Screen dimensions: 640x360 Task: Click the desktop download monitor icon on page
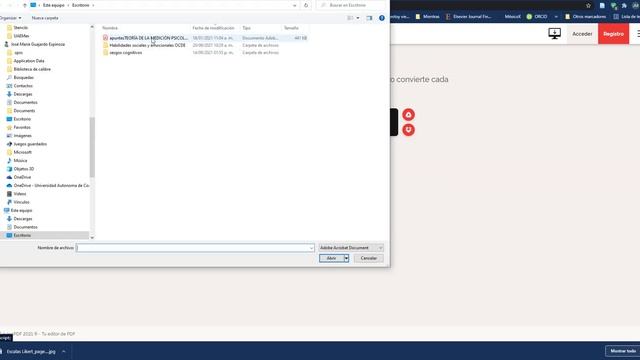pos(554,33)
